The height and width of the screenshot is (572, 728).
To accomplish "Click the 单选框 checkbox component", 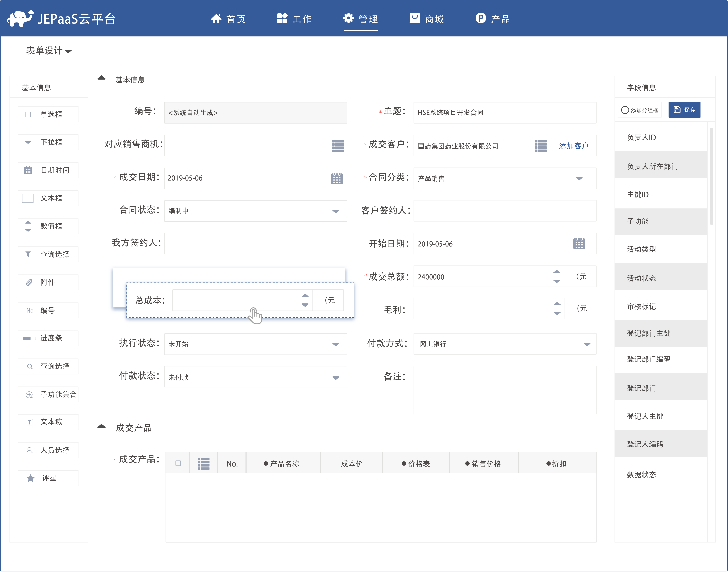I will tap(48, 114).
